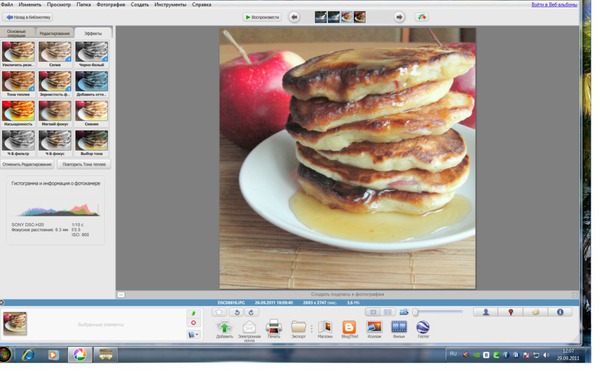Click the Email (Электронная почта) envelope icon
Screen dimensions: 600x375
pyautogui.click(x=249, y=327)
